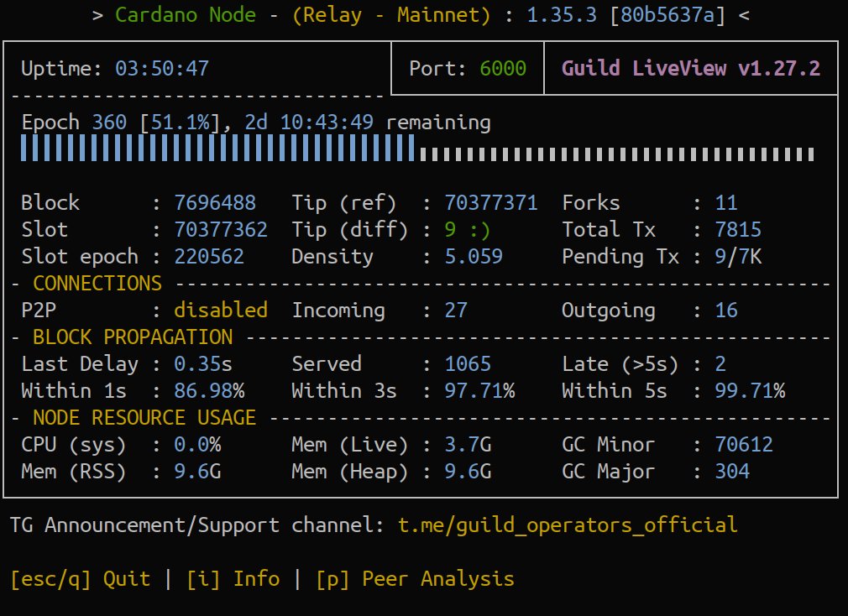Open the [i] Info view
This screenshot has height=616, width=848.
(233, 579)
